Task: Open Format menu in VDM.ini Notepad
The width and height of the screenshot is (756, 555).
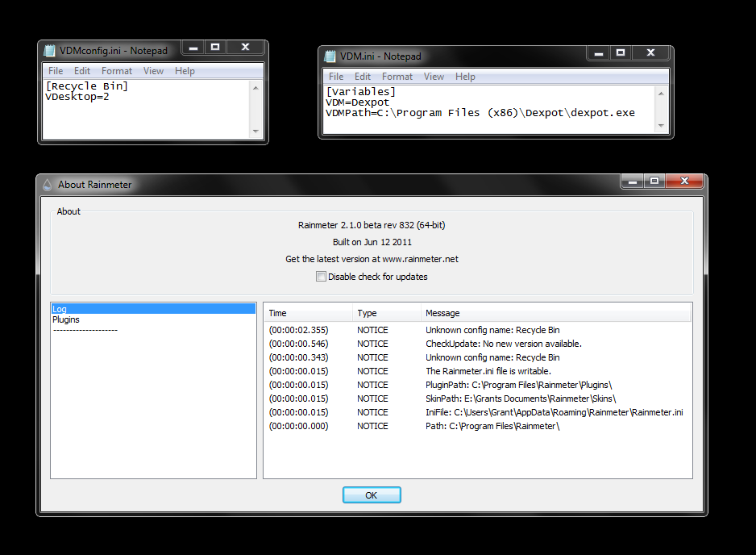Action: (397, 77)
